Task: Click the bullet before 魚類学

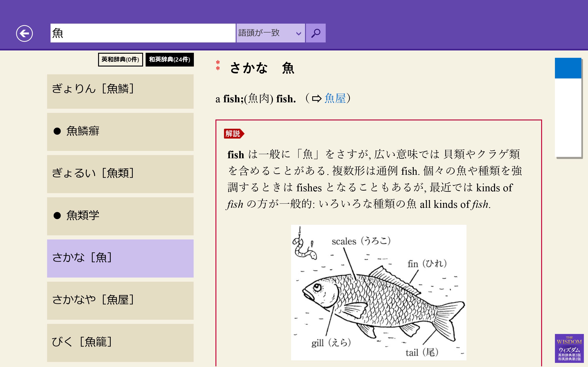Action: coord(57,215)
